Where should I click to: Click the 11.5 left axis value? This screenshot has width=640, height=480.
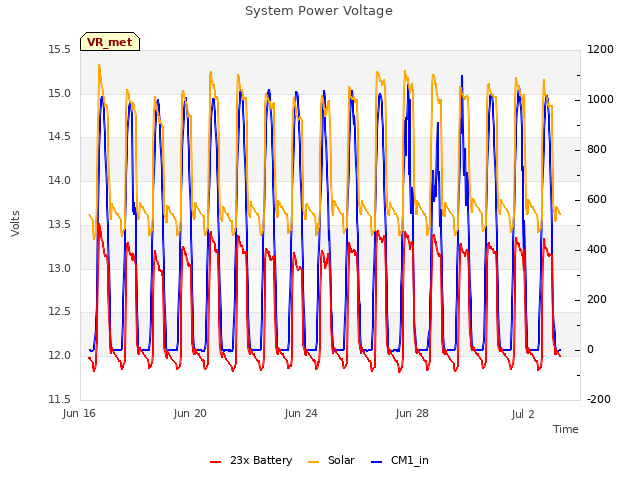coord(60,399)
